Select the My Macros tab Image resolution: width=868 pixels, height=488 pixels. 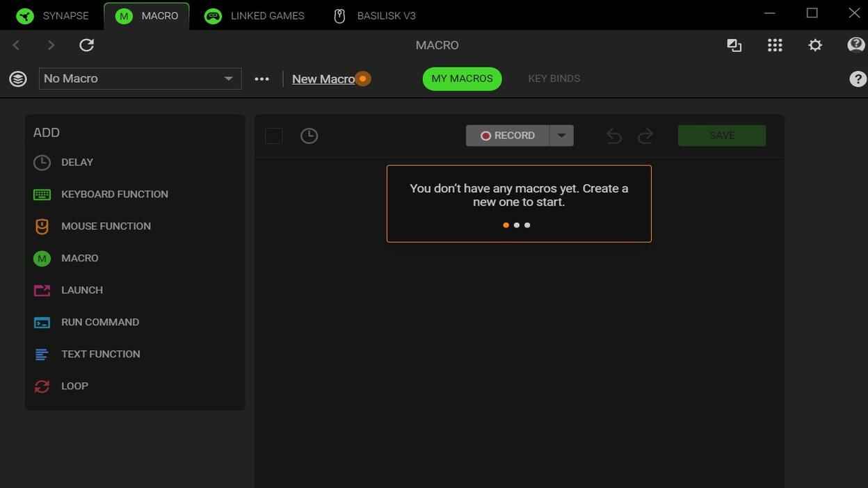[462, 79]
